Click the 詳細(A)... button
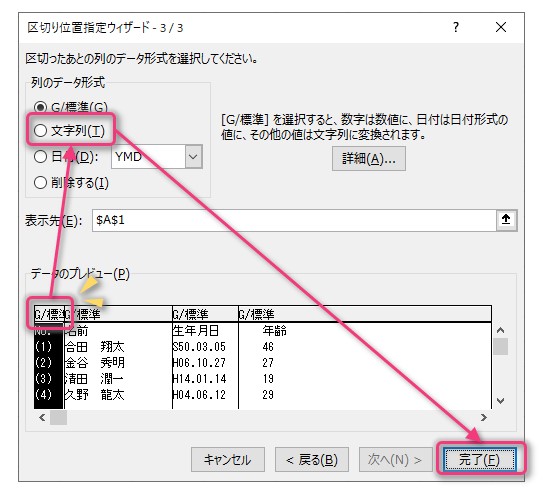 click(x=369, y=159)
